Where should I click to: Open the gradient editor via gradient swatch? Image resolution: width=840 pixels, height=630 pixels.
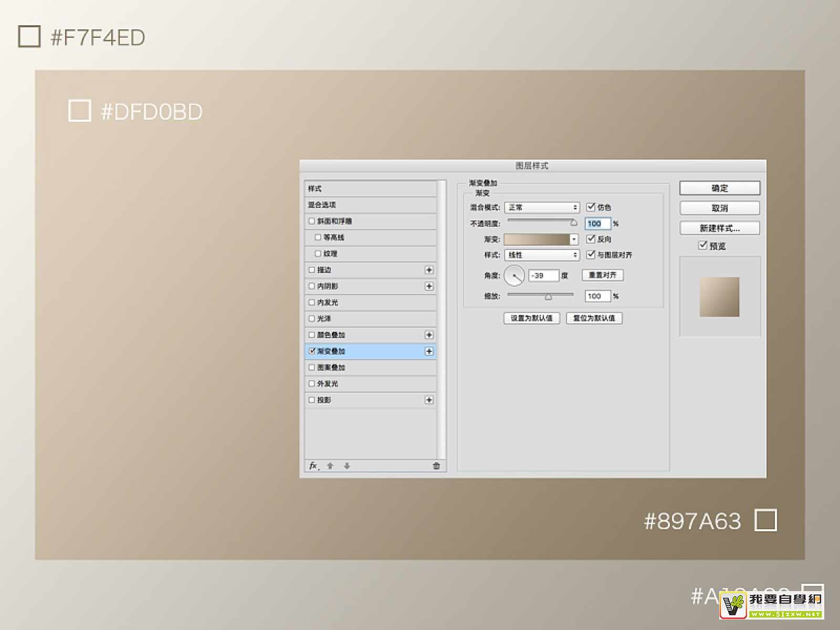[537, 239]
